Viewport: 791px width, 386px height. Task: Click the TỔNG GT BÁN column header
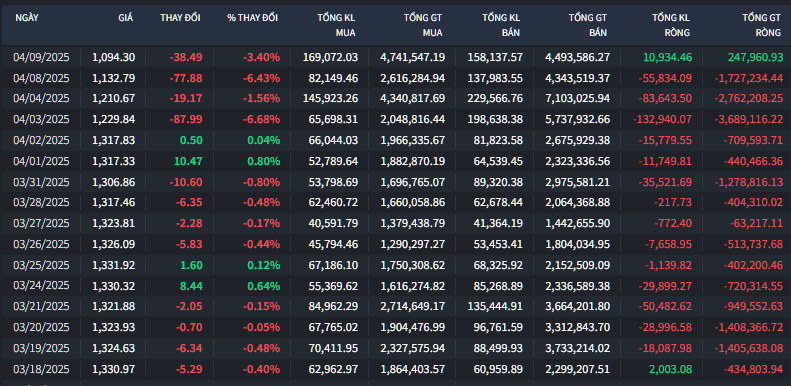[x=588, y=25]
